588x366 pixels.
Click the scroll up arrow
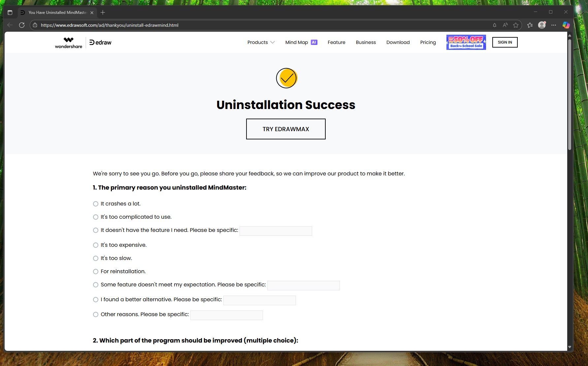[570, 35]
